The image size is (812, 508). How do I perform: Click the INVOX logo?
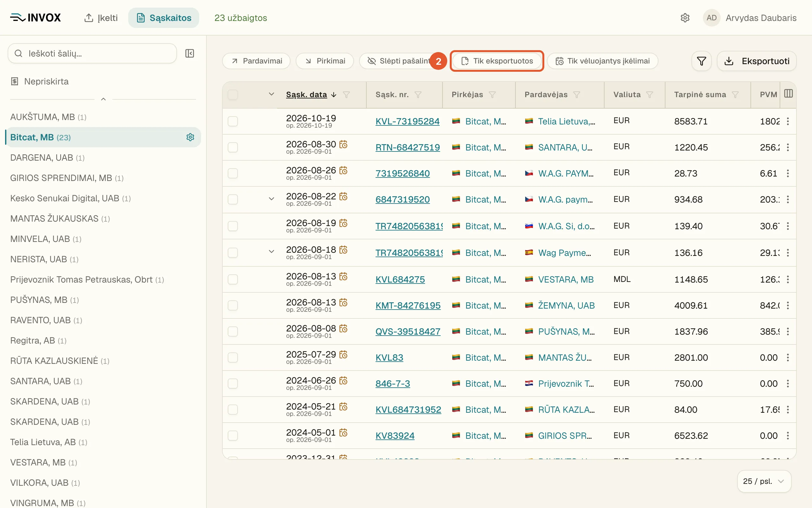[x=36, y=18]
